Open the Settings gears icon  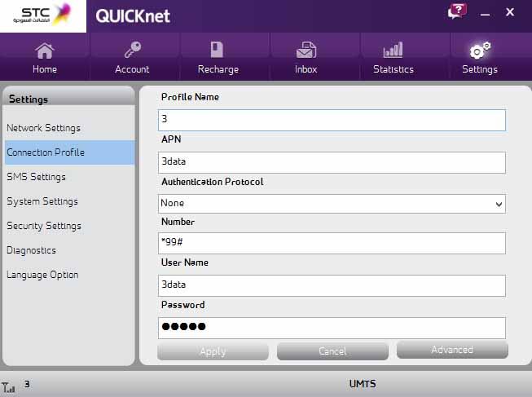coord(480,51)
